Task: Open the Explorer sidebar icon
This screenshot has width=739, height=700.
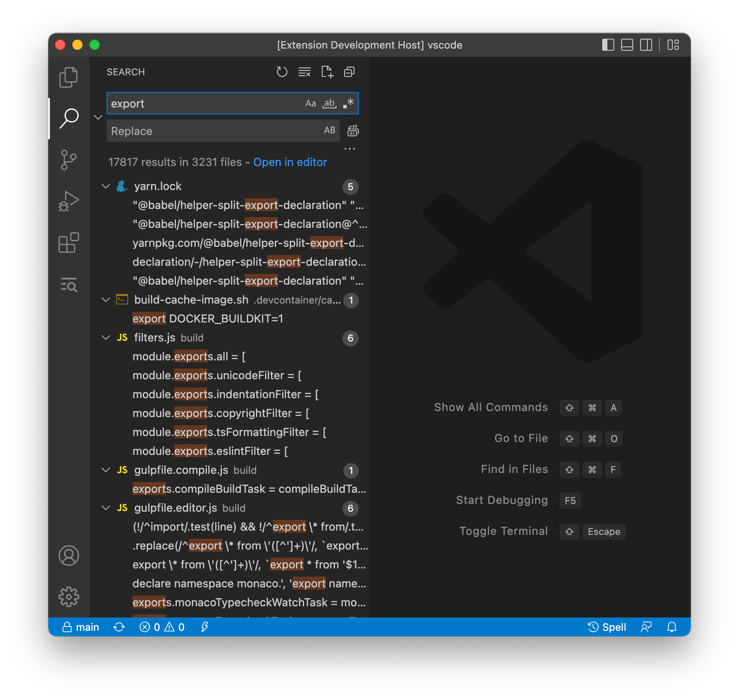Action: click(68, 77)
